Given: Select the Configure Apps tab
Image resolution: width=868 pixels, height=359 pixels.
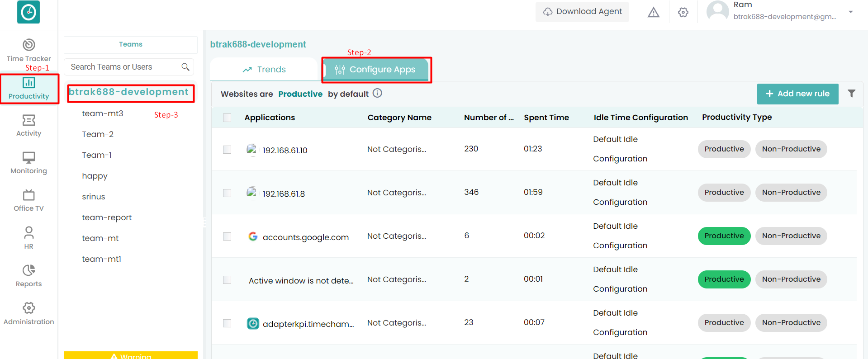Looking at the screenshot, I should point(375,70).
